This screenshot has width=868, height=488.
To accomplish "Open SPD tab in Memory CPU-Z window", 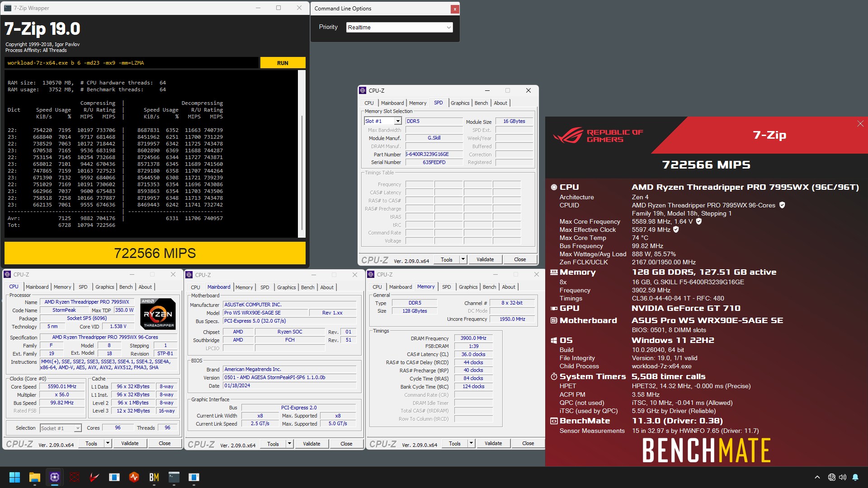I will [446, 287].
